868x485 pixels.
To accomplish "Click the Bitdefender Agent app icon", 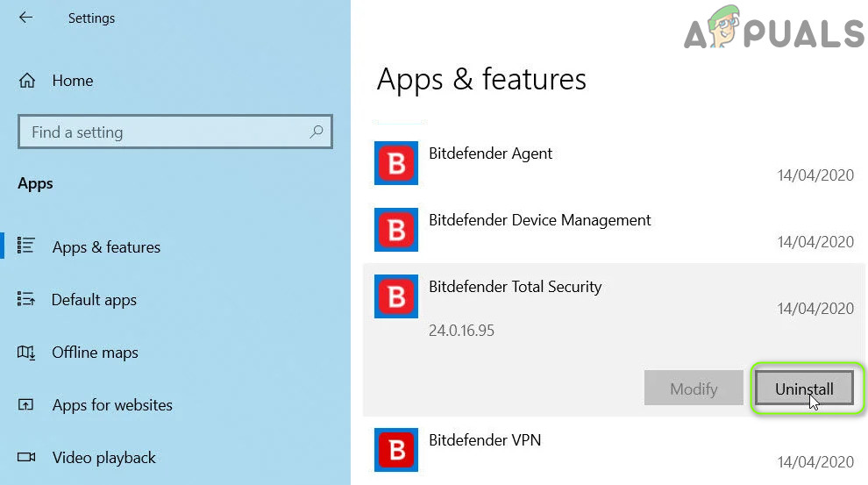I will click(x=396, y=163).
